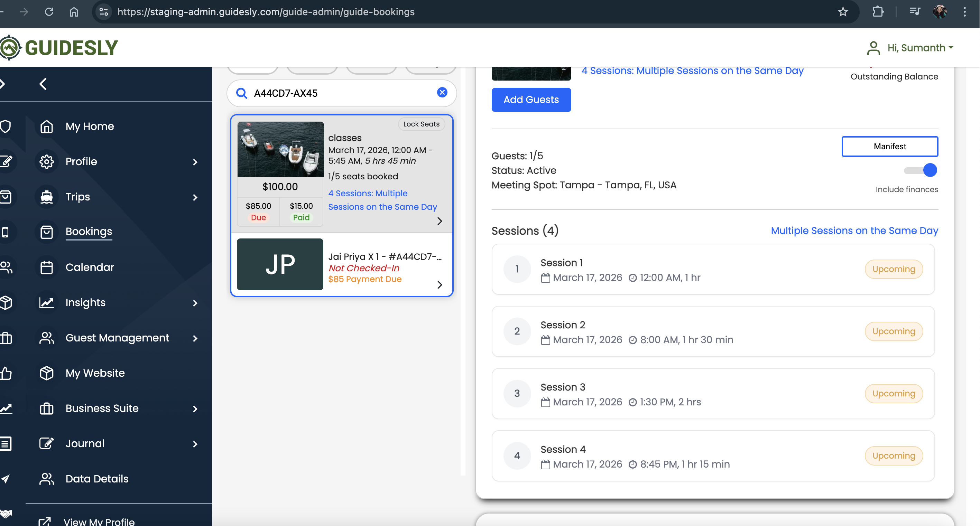Open Bookings in the sidebar
The height and width of the screenshot is (526, 980).
tap(89, 232)
